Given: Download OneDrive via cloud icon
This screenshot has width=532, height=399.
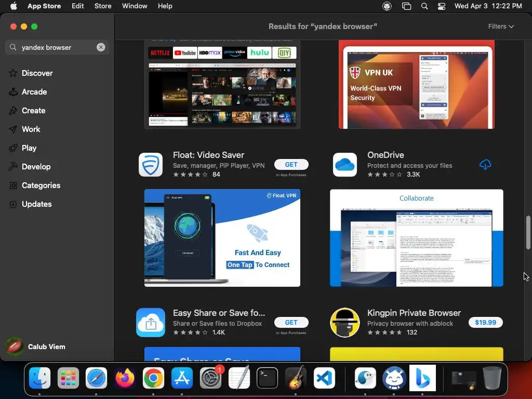Looking at the screenshot, I should click(x=485, y=165).
